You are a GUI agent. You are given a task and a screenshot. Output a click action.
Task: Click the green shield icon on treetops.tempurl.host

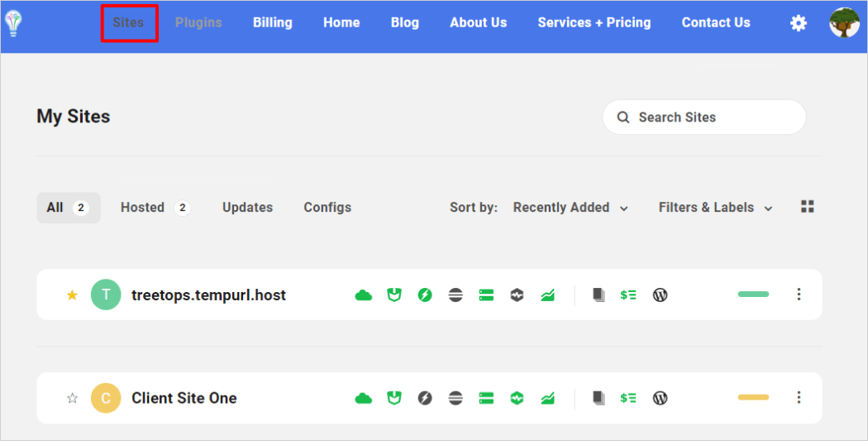tap(394, 295)
